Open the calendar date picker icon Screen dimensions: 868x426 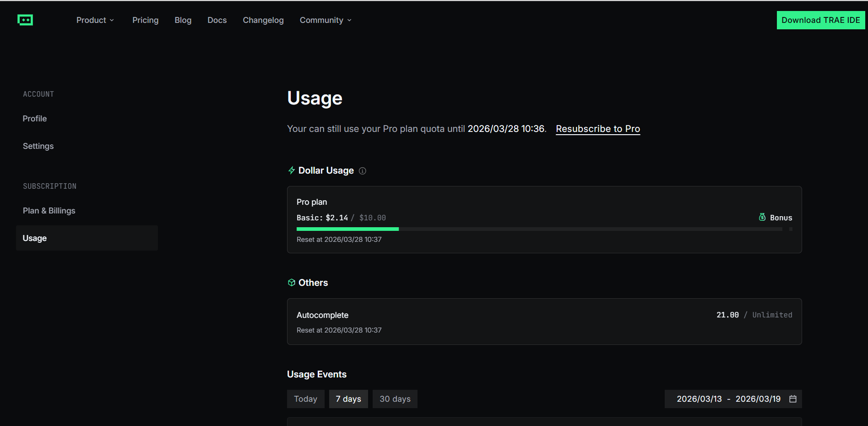tap(793, 399)
